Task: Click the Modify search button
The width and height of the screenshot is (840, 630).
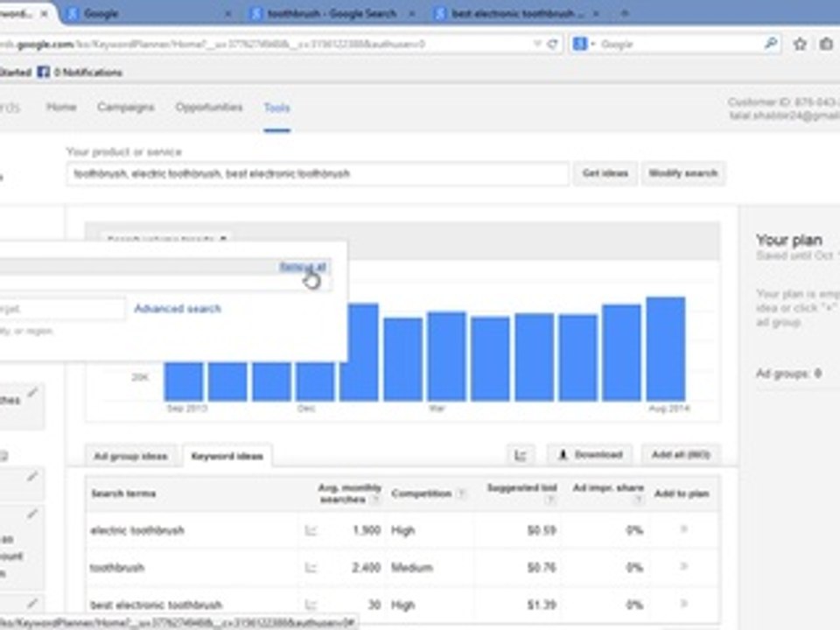Action: pyautogui.click(x=683, y=173)
